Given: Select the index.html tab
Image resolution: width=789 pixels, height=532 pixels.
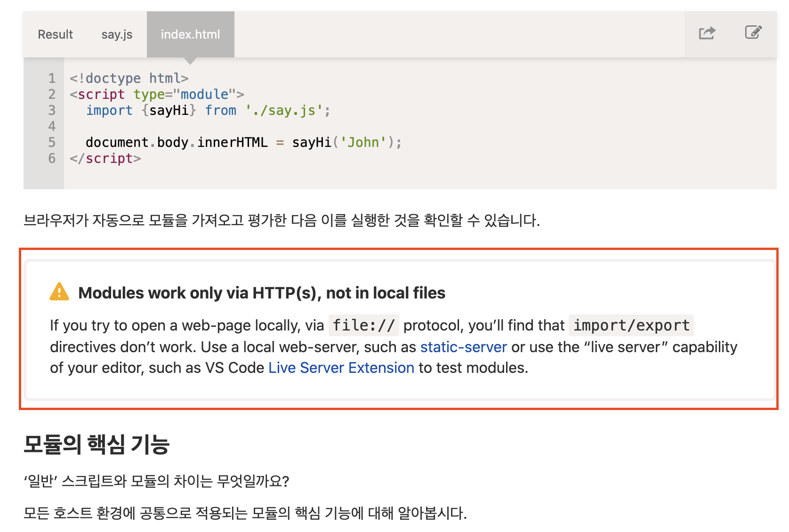Looking at the screenshot, I should (x=190, y=34).
